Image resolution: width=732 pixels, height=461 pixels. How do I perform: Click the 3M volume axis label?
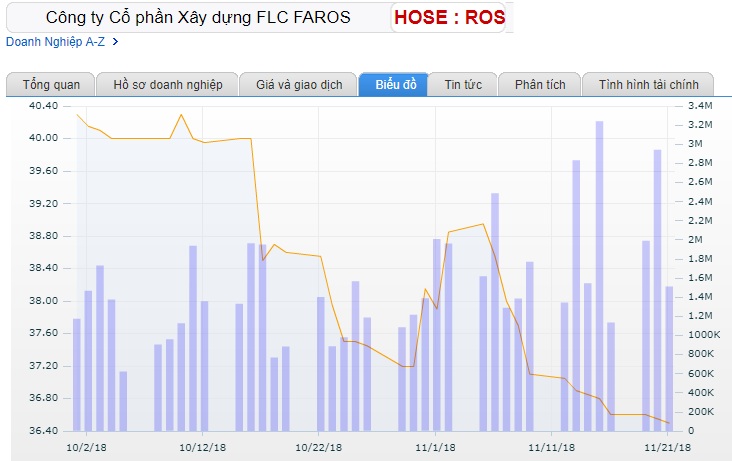695,143
